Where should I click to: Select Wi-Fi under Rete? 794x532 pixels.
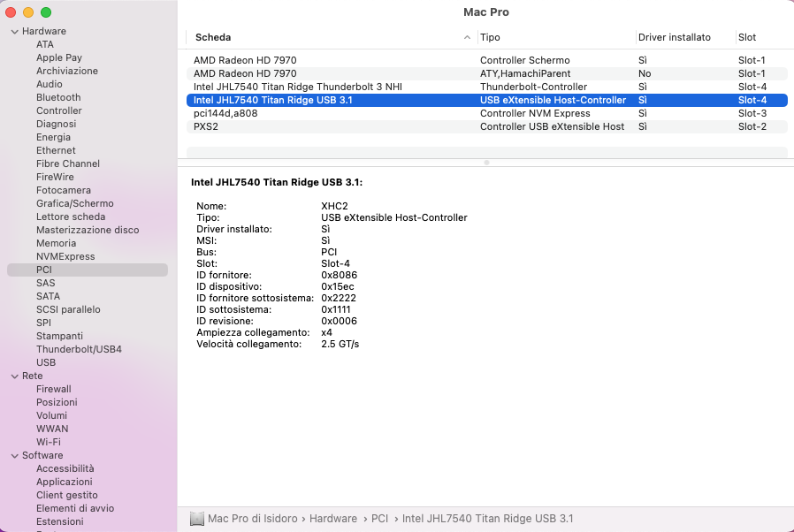[x=48, y=442]
